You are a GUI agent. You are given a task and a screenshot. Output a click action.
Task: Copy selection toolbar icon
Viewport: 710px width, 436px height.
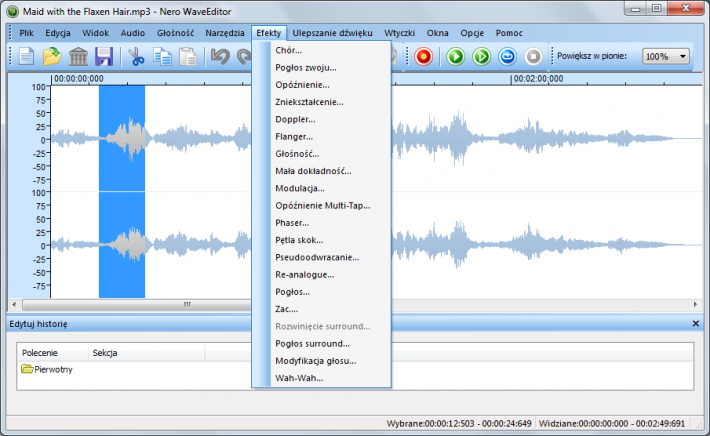click(162, 57)
